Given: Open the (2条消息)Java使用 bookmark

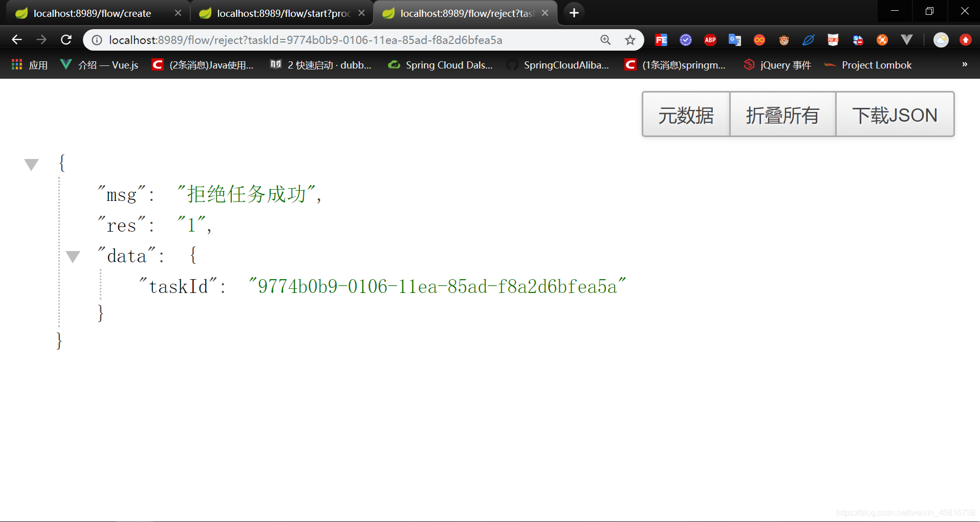Looking at the screenshot, I should pyautogui.click(x=203, y=65).
